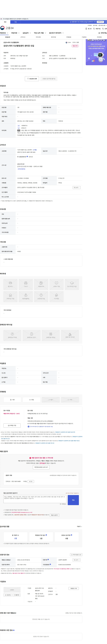The width and height of the screenshot is (107, 644).
Task: Click the 검색 magnifier icon
Action: [105, 29]
